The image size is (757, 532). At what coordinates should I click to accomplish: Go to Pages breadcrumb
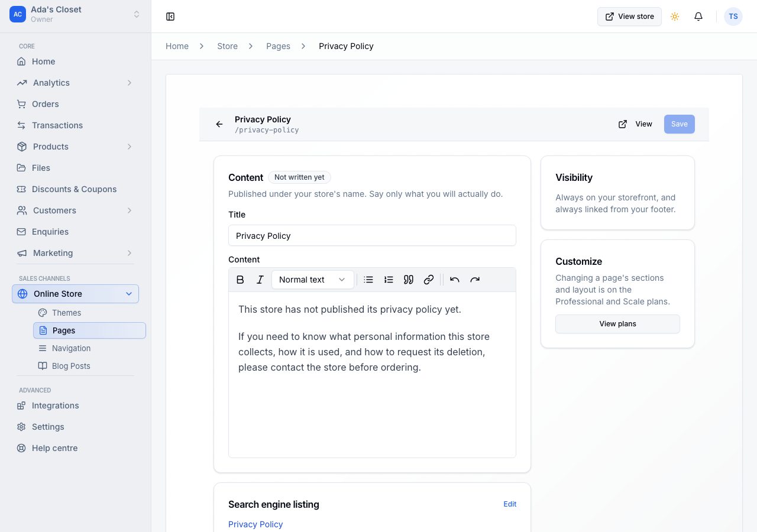[278, 46]
